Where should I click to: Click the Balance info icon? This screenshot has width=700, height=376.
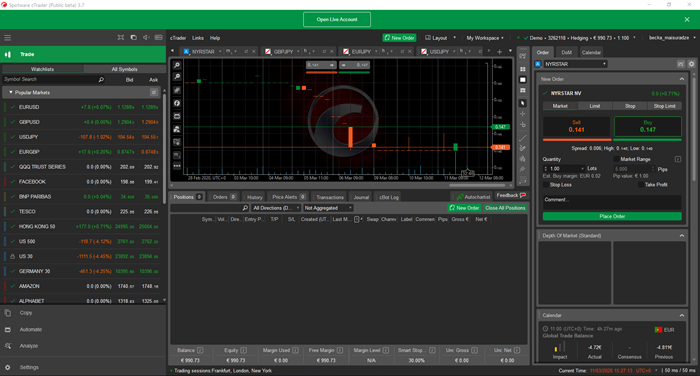coord(200,351)
